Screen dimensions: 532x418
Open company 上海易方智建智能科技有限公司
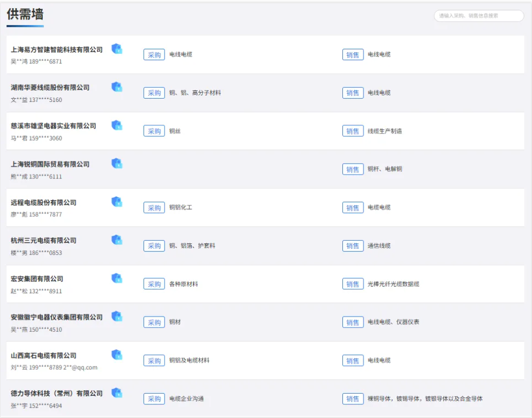coord(57,49)
